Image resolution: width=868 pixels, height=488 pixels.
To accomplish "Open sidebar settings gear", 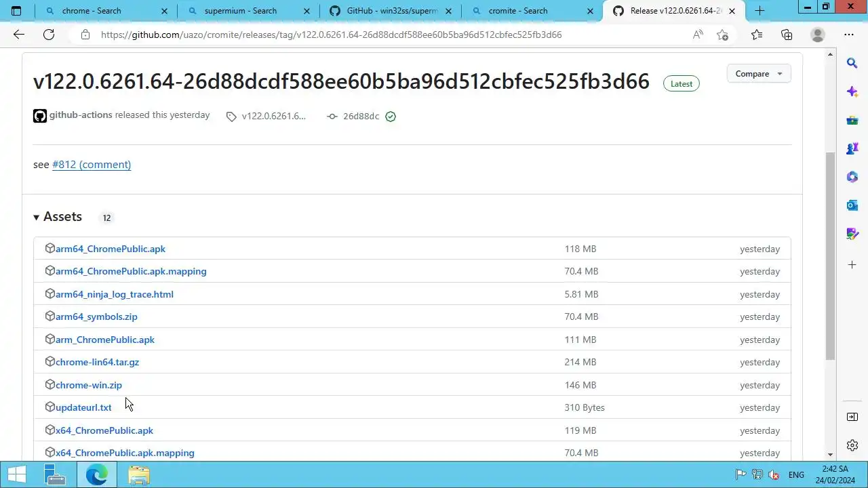I will click(x=852, y=445).
